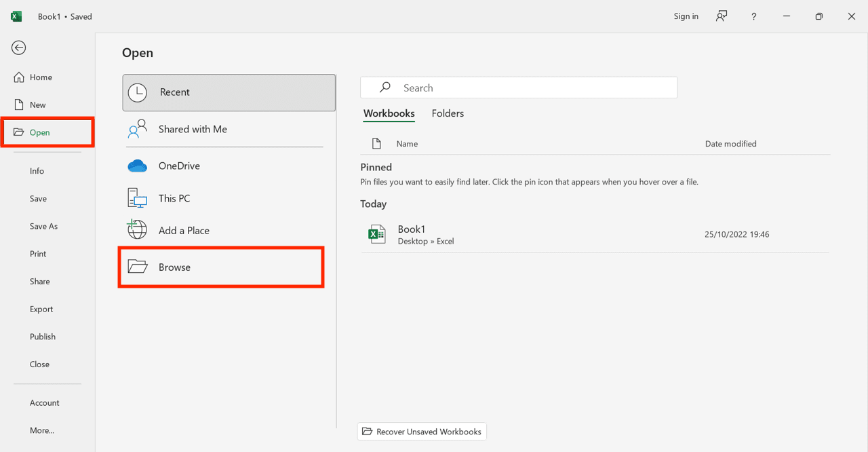Switch to the Folders tab
Screen dimensions: 868x452
click(448, 113)
